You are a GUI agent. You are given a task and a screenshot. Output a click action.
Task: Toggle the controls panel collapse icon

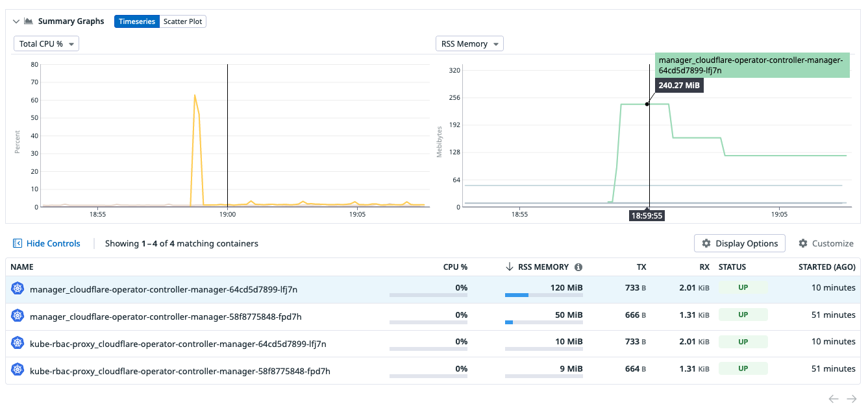tap(16, 243)
